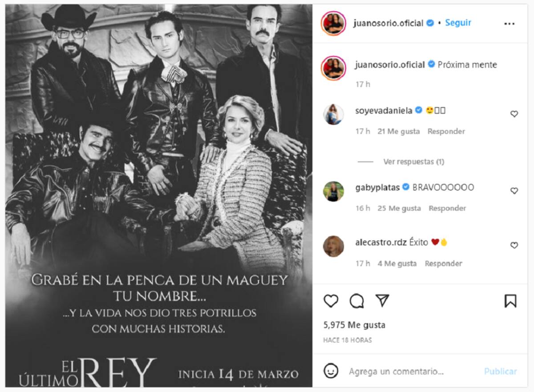
Task: Open the three-dot options menu
Action: click(x=510, y=24)
